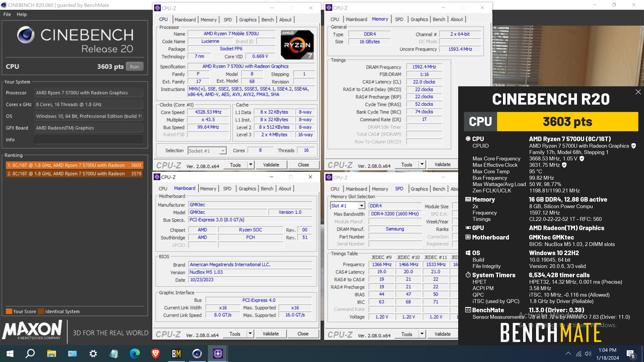The image size is (644, 362).
Task: Click DRAM Frequency value 1592.4 MHz
Action: (x=424, y=67)
